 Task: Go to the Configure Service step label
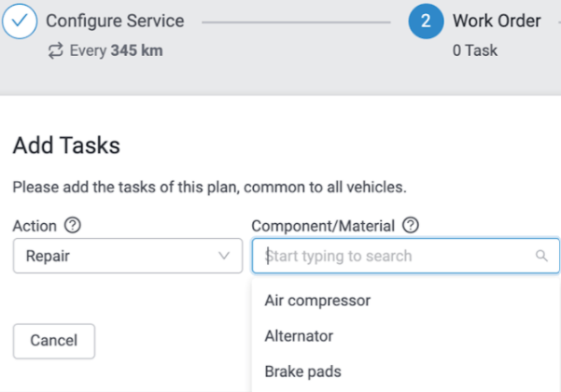point(115,21)
